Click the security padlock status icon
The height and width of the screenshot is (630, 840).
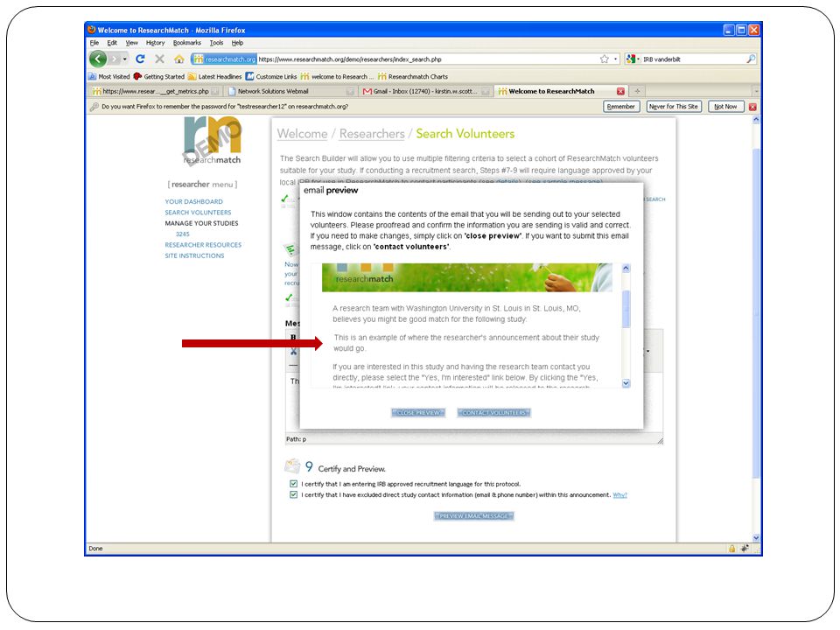(x=731, y=549)
